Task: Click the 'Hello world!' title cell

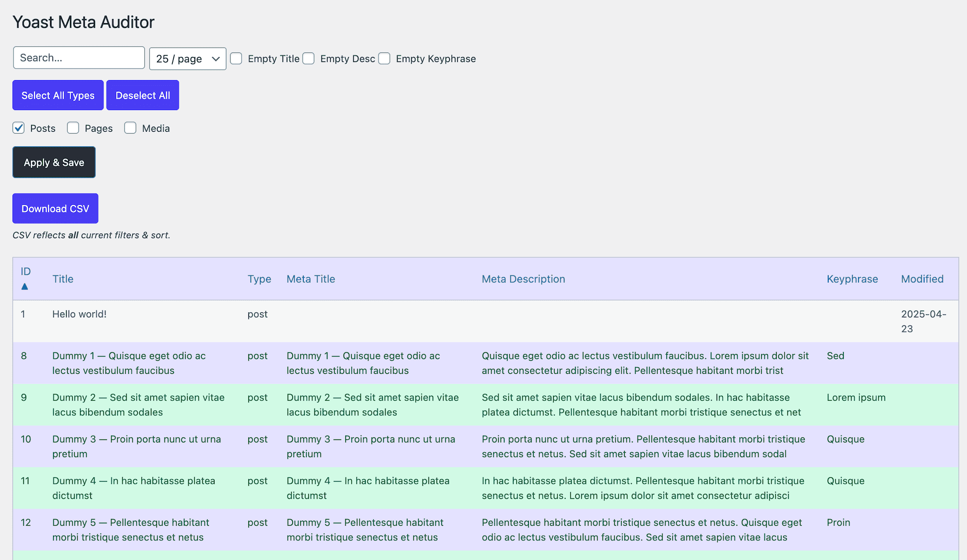Action: 80,314
